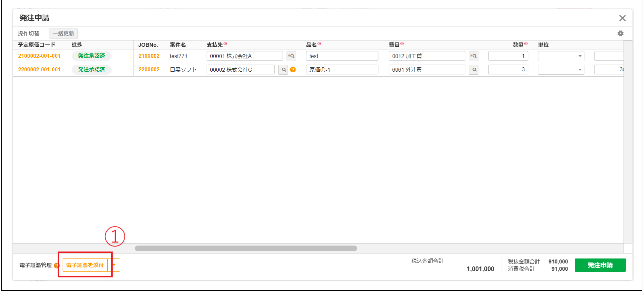644x291 pixels.
Task: Click the 0012 加工賃 expense field
Action: point(427,56)
